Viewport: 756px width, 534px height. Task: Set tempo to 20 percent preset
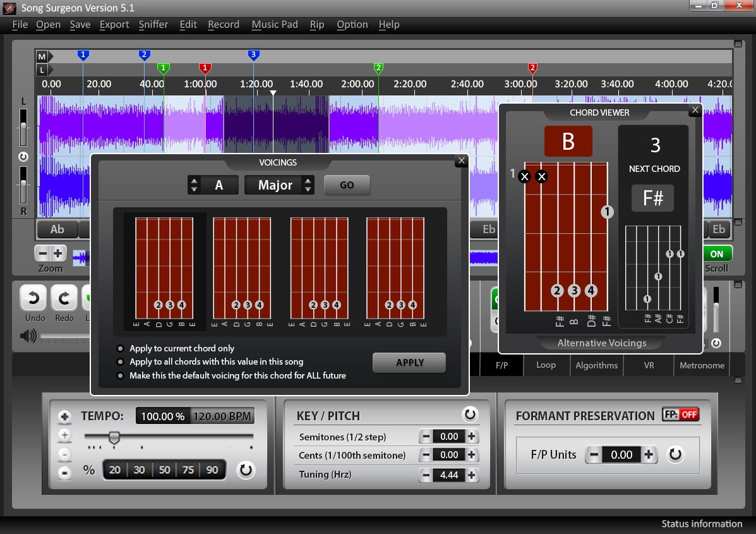pos(115,470)
